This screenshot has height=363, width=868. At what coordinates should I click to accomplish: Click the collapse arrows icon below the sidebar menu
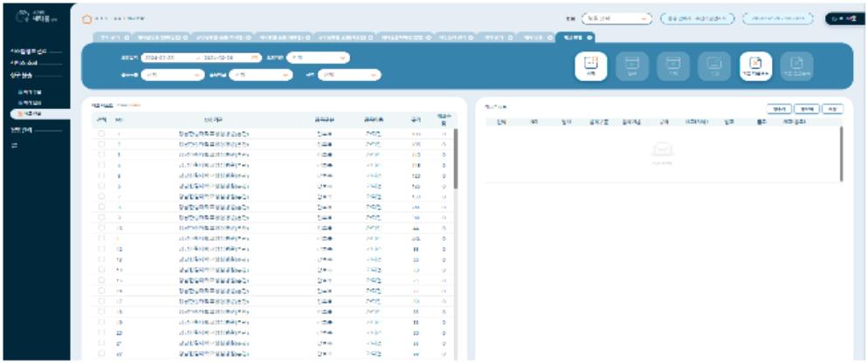[14, 146]
